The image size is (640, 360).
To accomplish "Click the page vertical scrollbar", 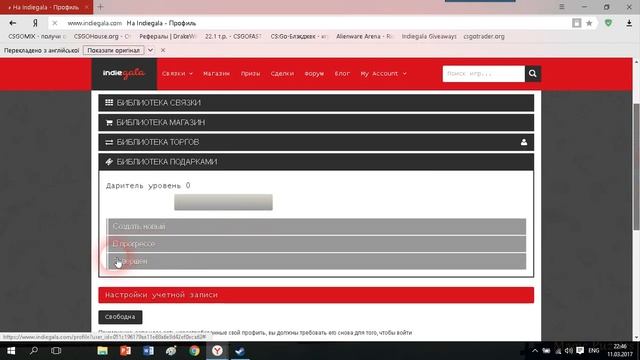I will [636, 167].
